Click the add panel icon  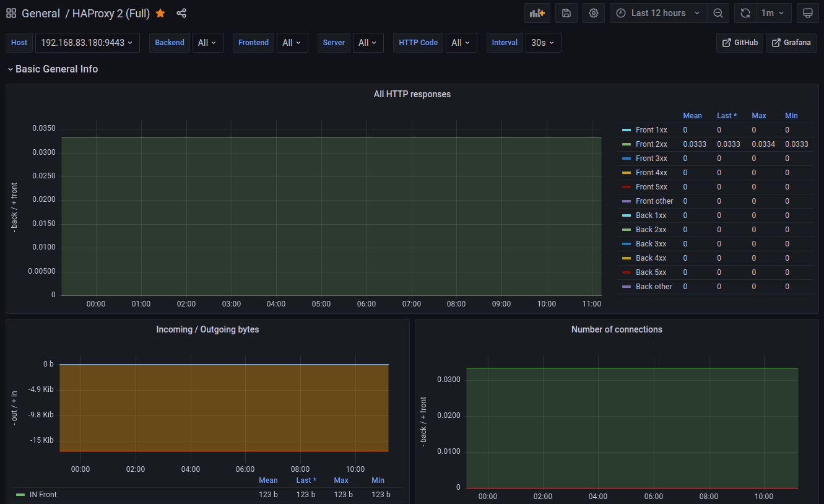(537, 12)
